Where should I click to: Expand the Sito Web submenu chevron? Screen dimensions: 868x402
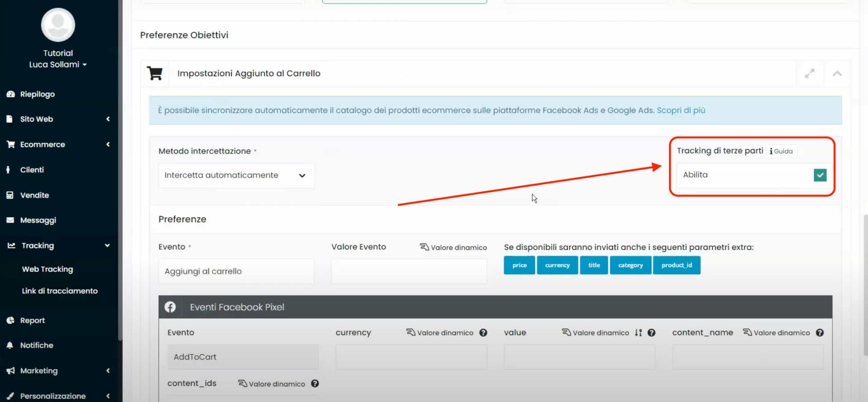(x=108, y=119)
